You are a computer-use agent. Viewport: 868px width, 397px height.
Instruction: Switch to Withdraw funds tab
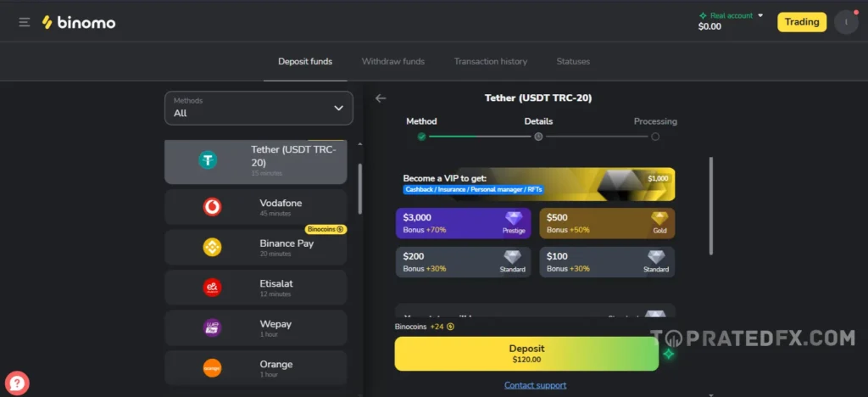[x=393, y=61]
